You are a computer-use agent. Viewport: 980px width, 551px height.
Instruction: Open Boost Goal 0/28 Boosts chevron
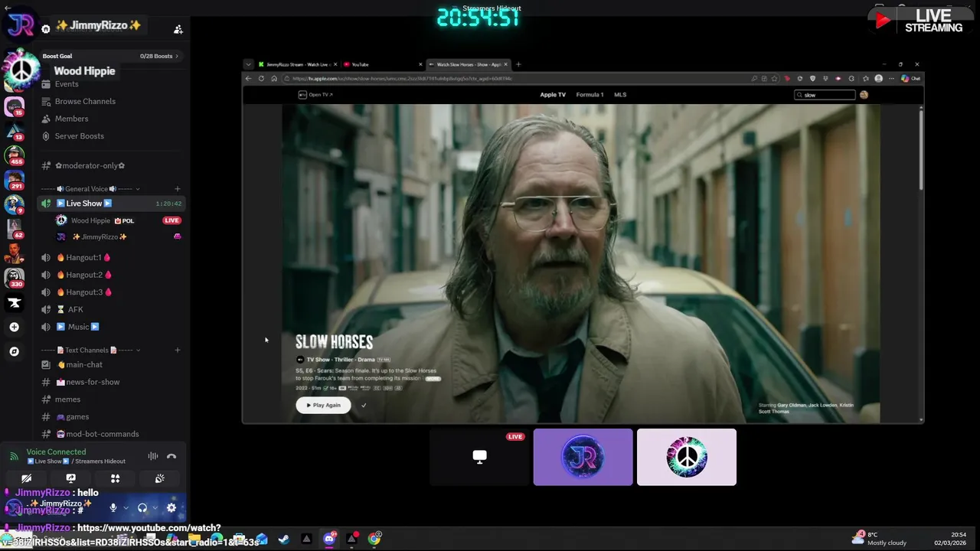(x=177, y=56)
